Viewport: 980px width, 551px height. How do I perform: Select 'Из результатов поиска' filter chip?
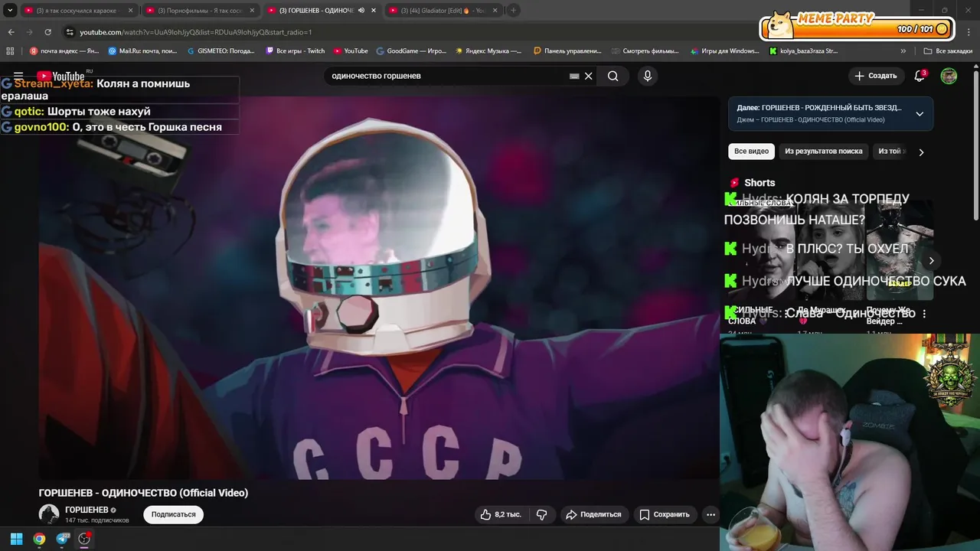[x=823, y=152]
